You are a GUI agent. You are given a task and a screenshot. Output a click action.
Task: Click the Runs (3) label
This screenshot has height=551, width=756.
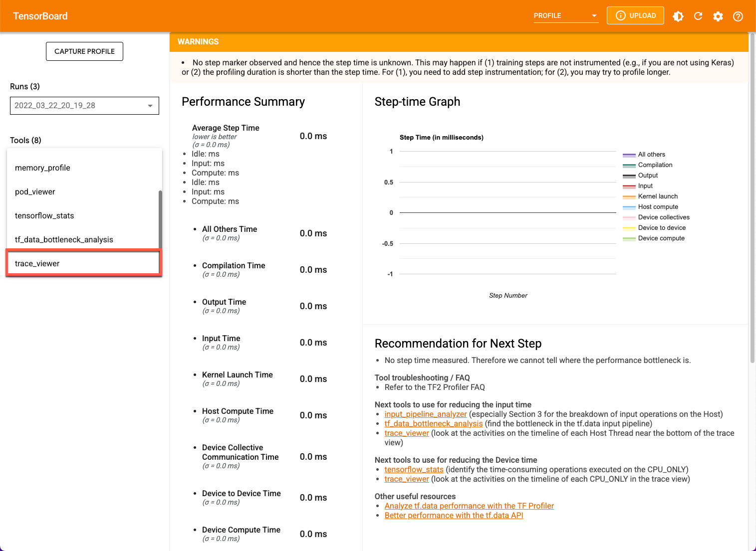pos(25,87)
